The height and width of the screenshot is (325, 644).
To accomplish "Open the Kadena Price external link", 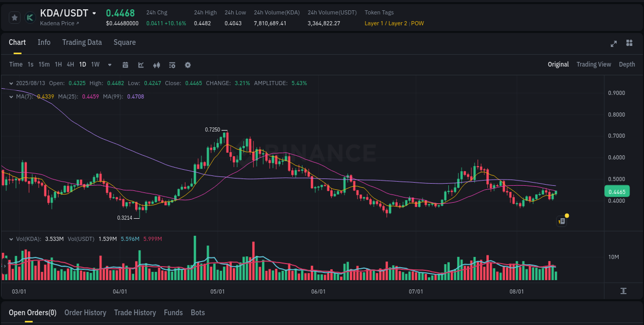I will [x=62, y=23].
